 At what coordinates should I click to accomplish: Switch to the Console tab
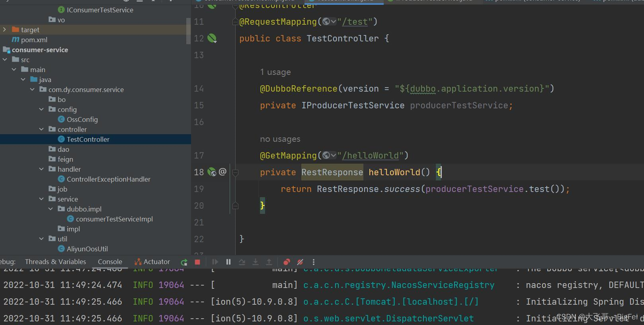click(x=110, y=262)
